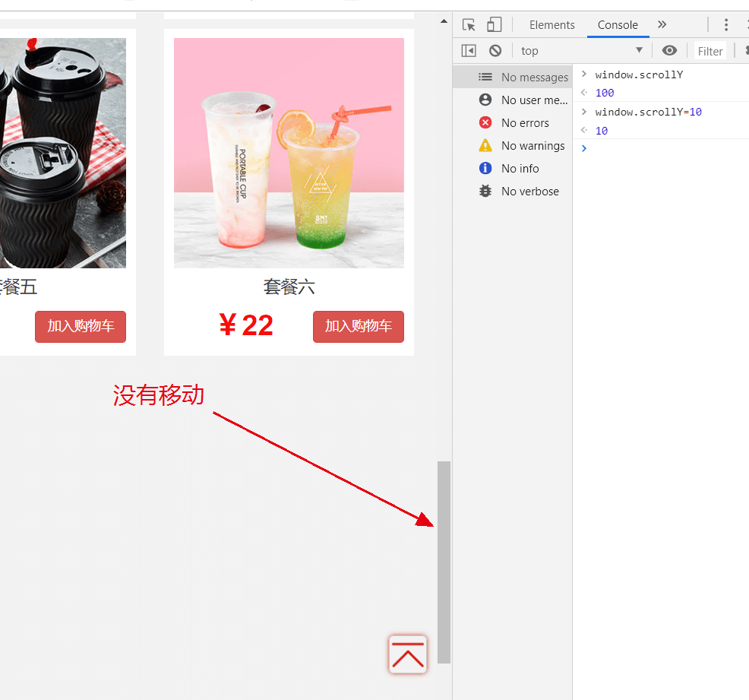Select the No warnings filter
This screenshot has width=749, height=700.
tap(532, 146)
